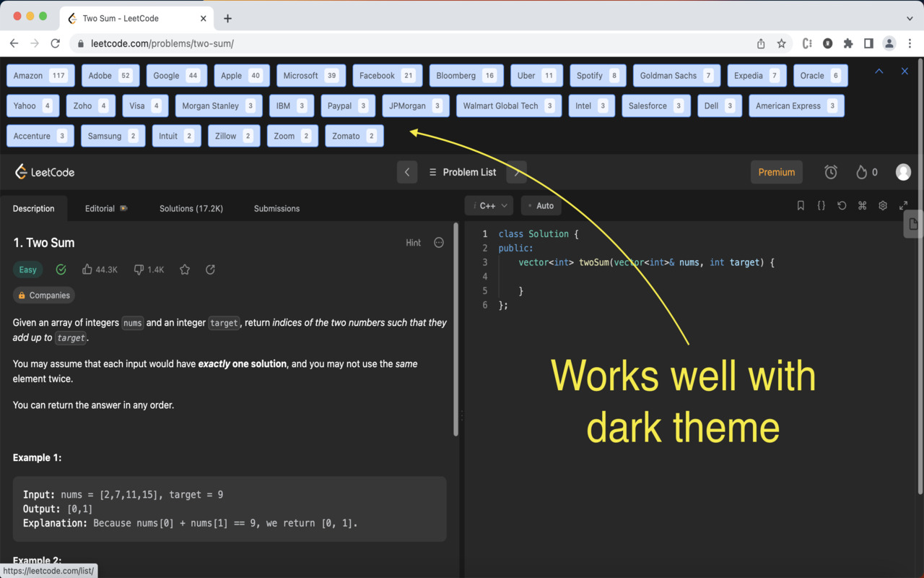Close the company tags panel

click(905, 71)
